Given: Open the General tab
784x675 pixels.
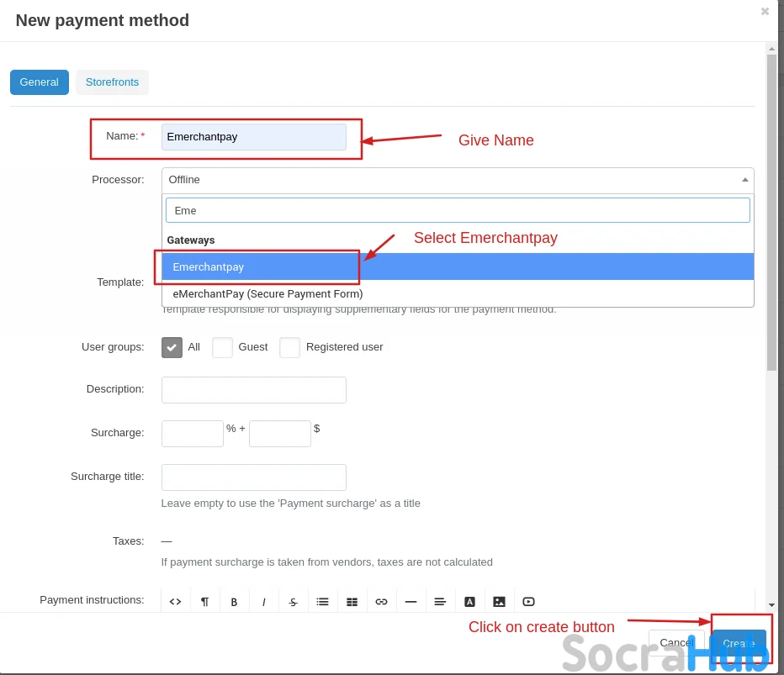Looking at the screenshot, I should click(x=40, y=82).
